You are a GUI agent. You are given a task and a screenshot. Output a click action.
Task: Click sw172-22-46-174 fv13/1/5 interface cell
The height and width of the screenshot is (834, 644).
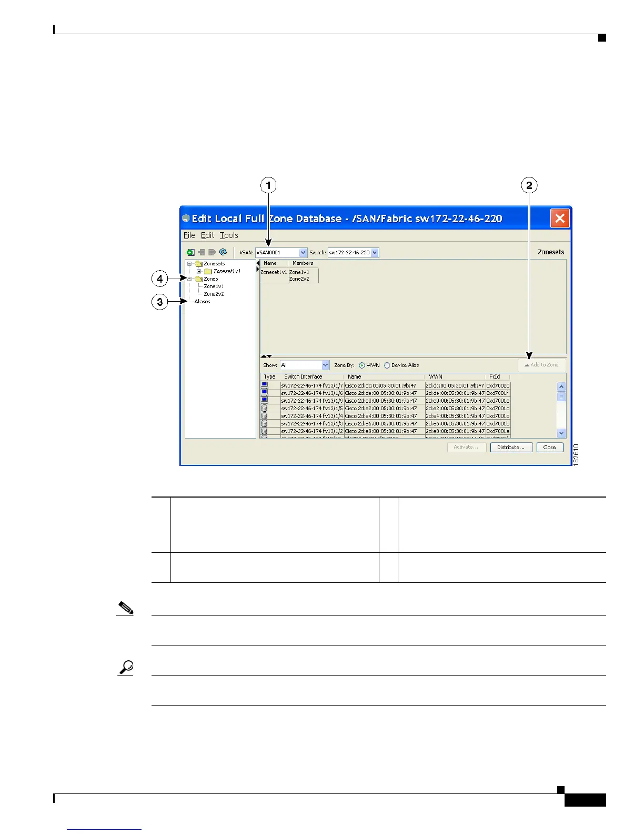click(x=311, y=409)
